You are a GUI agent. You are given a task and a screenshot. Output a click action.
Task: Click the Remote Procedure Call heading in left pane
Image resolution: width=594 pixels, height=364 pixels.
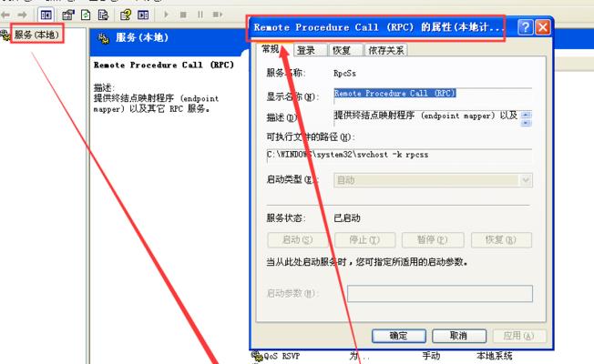(x=164, y=66)
